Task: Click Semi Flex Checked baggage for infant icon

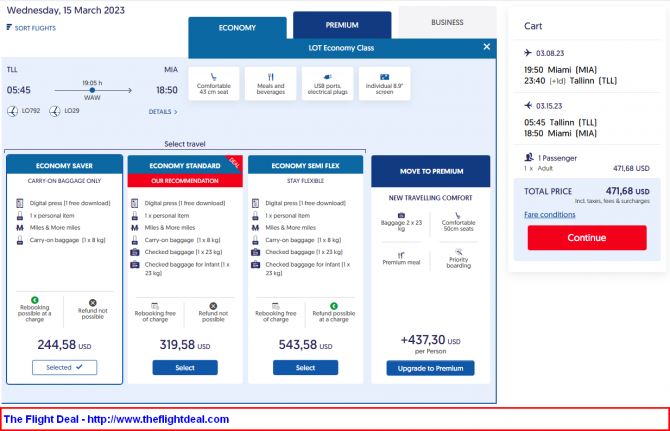Action: click(256, 265)
